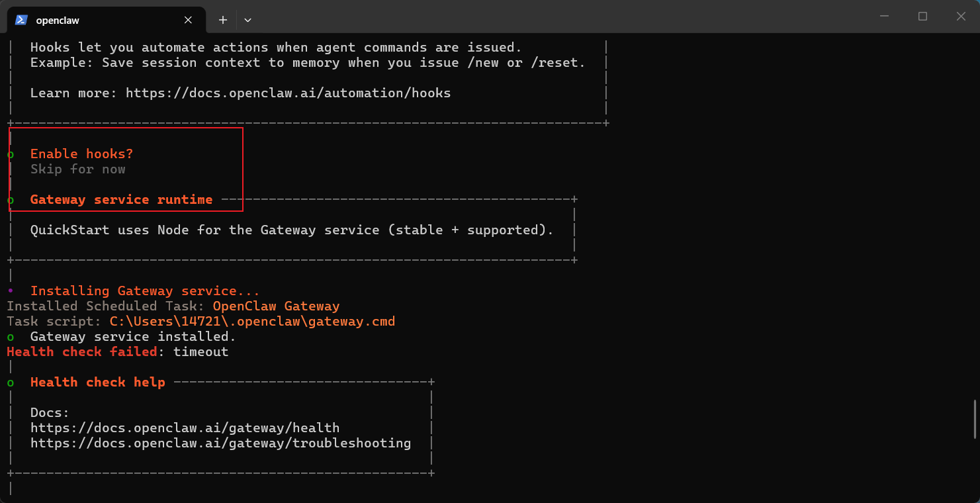The height and width of the screenshot is (503, 980).
Task: Click the gateway.cmd task script path
Action: pos(252,321)
